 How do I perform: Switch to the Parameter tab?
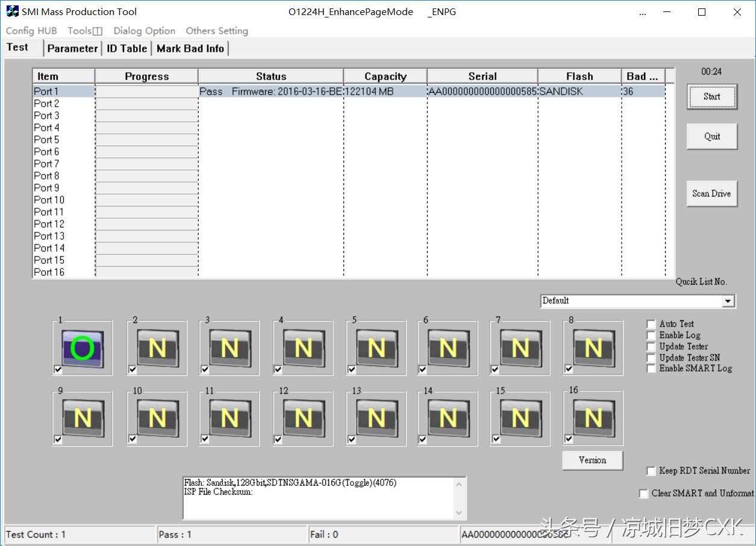(72, 49)
